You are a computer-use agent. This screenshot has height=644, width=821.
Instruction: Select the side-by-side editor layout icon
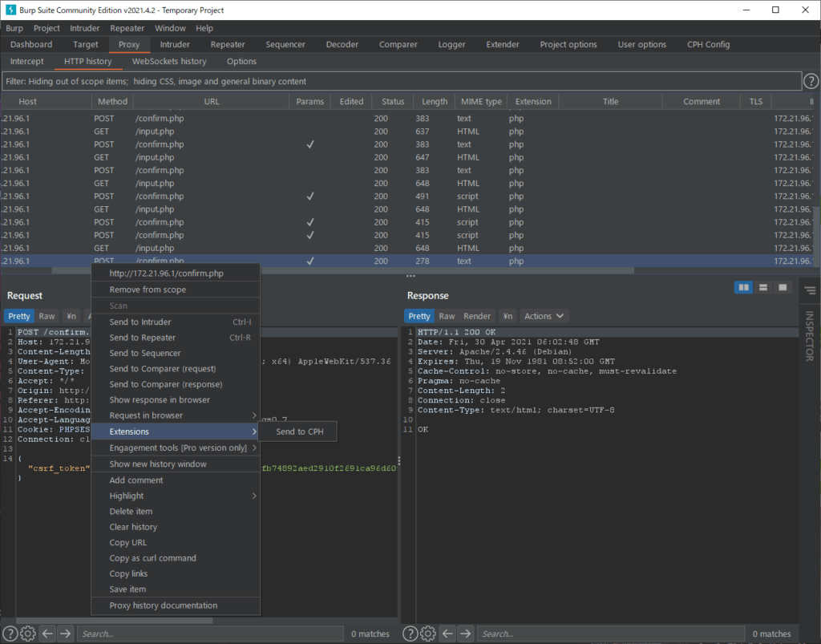(743, 286)
